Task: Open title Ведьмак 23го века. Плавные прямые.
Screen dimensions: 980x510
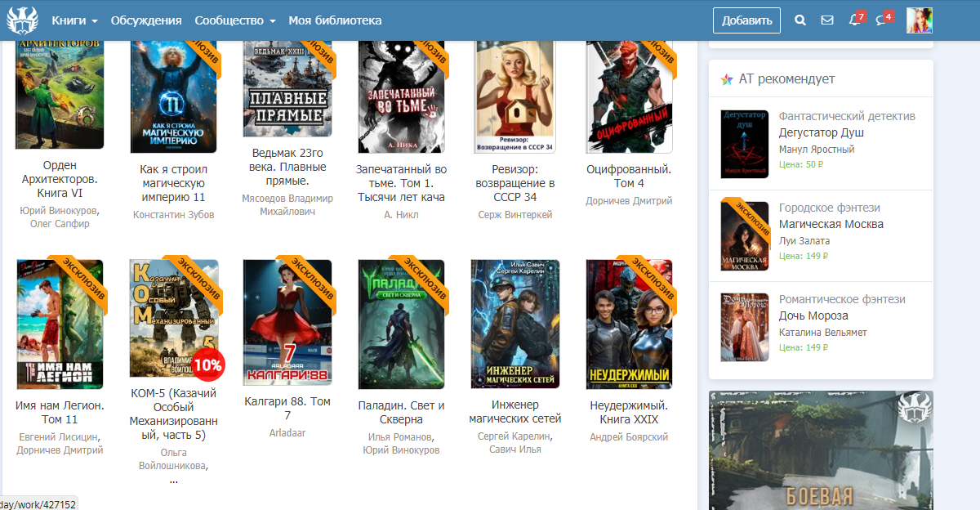Action: pos(287,167)
